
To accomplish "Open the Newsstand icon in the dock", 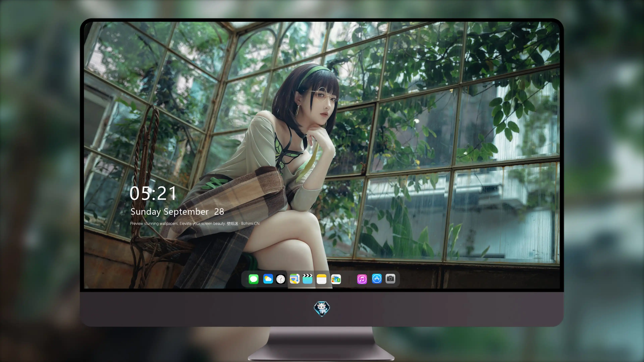I will [336, 279].
